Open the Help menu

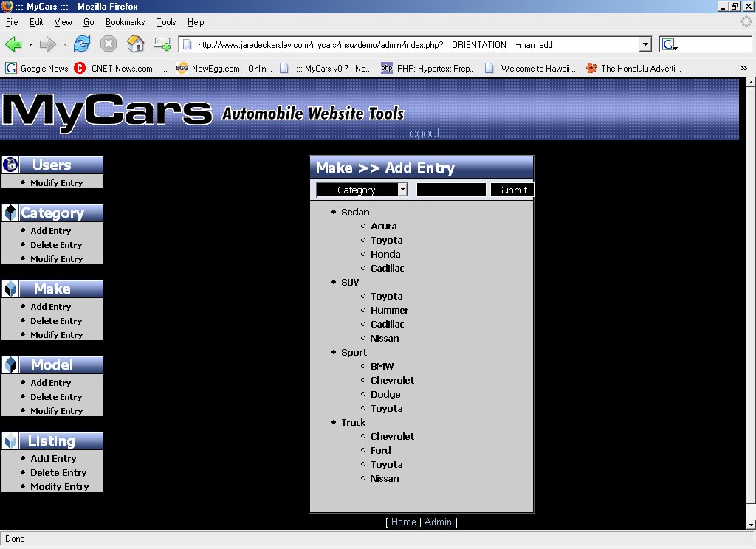(x=196, y=22)
